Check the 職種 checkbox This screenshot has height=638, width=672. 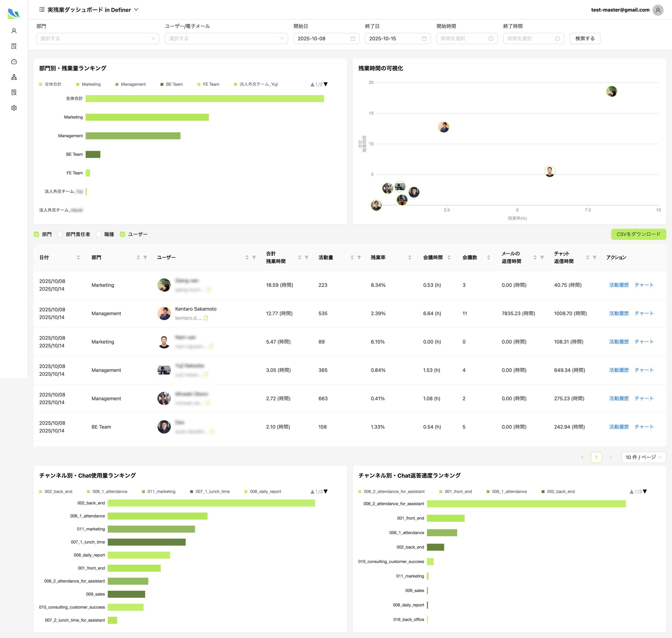click(99, 234)
